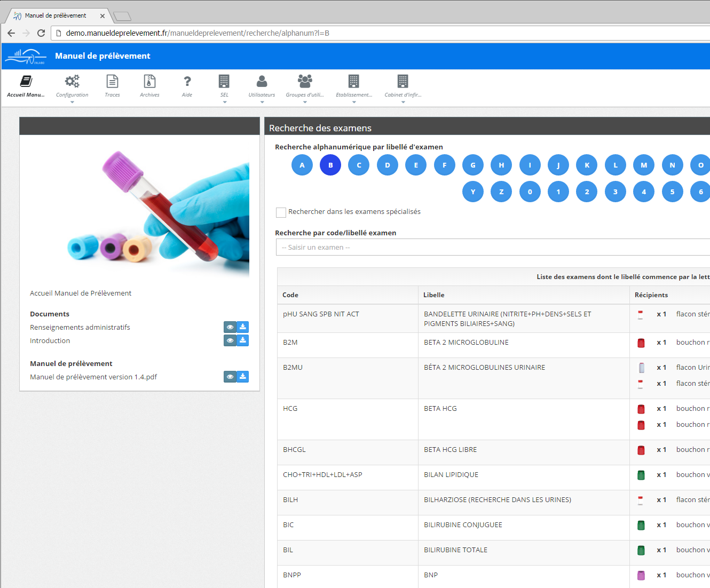Screen dimensions: 710x588
Task: Click the Accueil Manuel book icon
Action: [26, 82]
